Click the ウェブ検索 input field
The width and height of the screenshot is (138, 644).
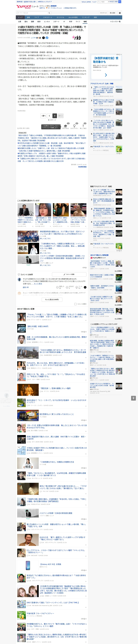click(103, 2)
